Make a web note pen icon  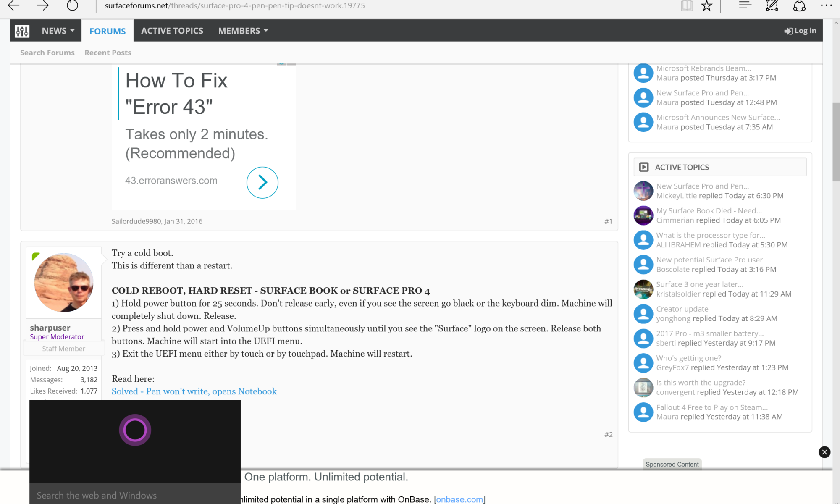click(x=772, y=5)
